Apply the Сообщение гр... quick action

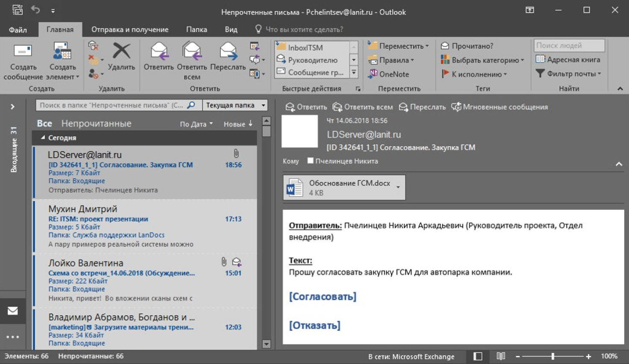coord(312,72)
